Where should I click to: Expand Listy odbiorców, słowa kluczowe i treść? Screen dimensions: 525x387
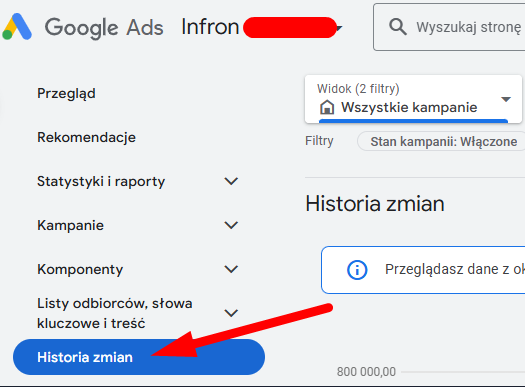pyautogui.click(x=231, y=313)
